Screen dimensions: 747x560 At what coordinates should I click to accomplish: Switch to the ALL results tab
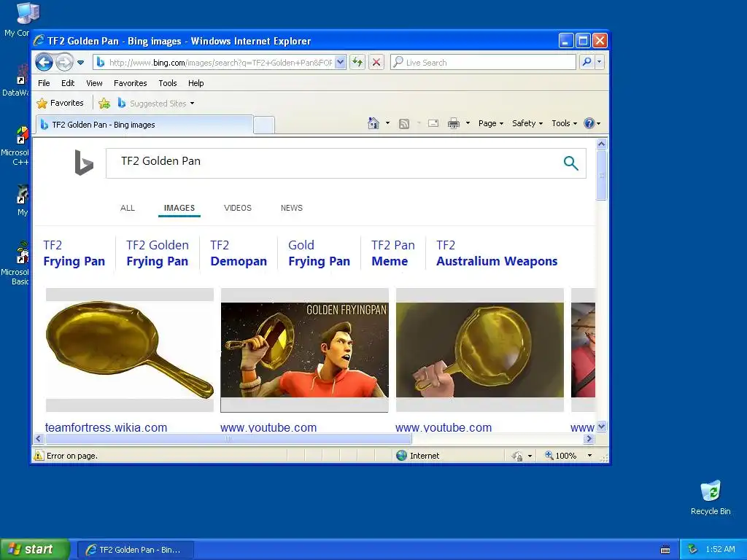click(x=128, y=208)
